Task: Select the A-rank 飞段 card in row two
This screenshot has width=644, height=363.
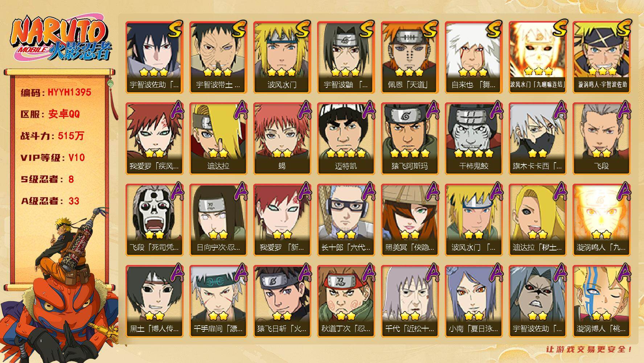Action: [601, 138]
